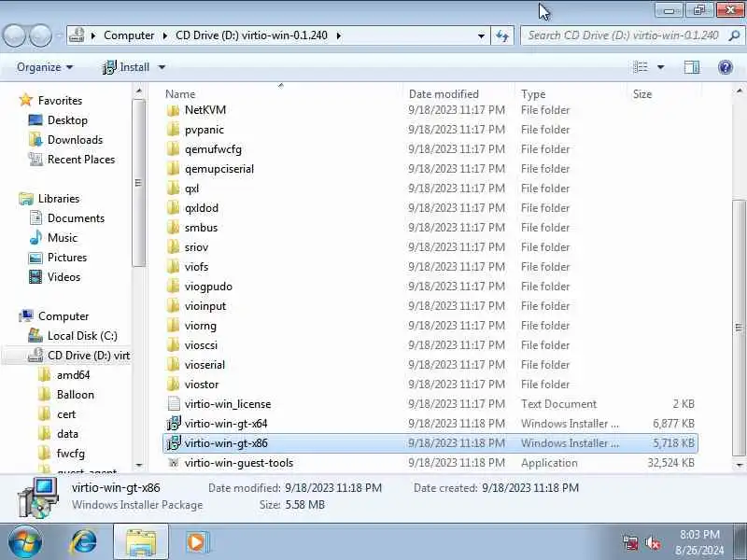Click CD Drive (D:) breadcrumb segment
Viewport: 747px width, 560px height.
[x=251, y=35]
